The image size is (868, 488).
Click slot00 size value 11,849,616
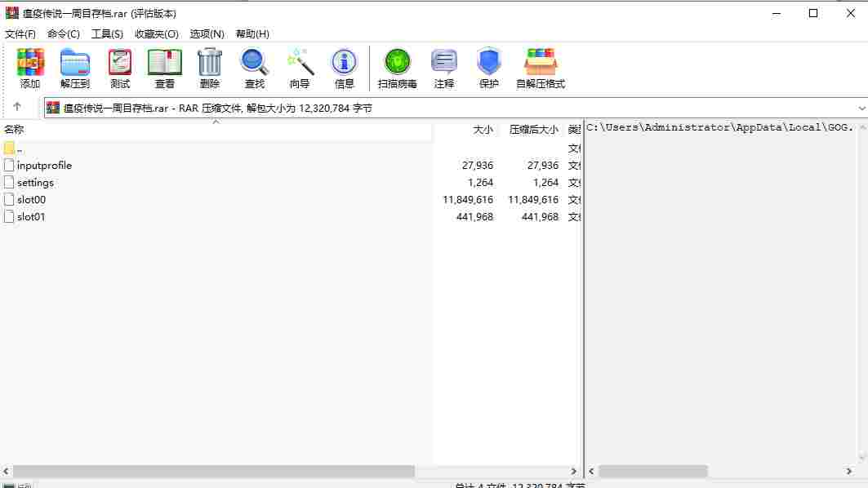tap(468, 200)
